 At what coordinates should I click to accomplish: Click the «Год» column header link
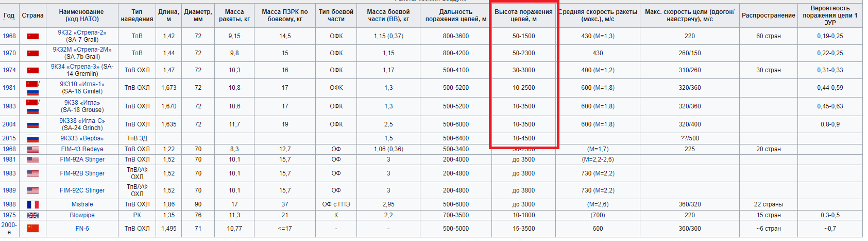click(x=9, y=15)
